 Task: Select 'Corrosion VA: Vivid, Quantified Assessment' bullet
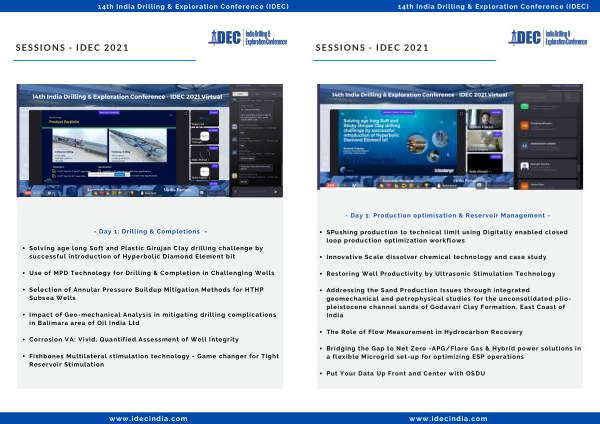134,339
